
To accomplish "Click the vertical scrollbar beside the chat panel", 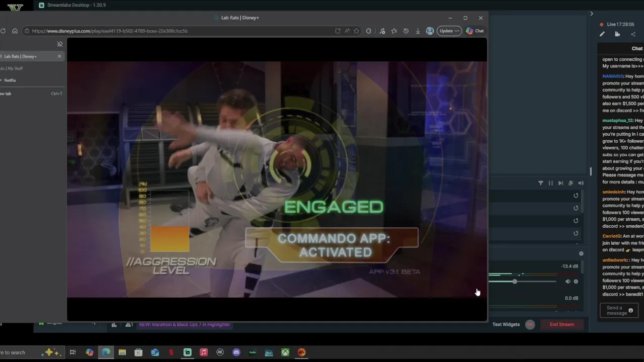I will pos(591,172).
